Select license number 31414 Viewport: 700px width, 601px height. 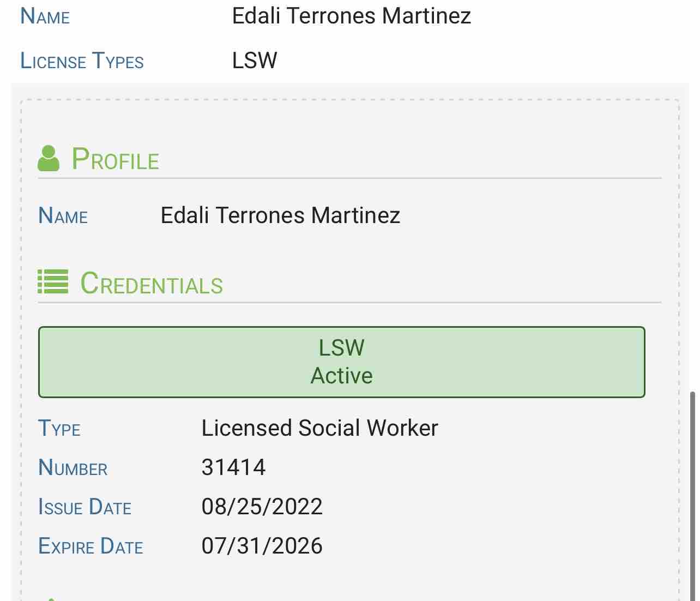tap(233, 467)
